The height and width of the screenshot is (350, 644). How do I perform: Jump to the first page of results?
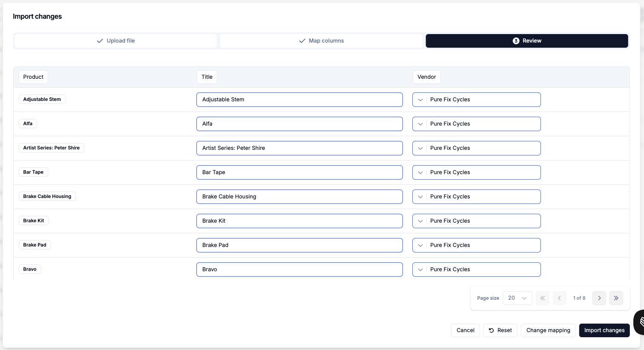[x=542, y=298]
